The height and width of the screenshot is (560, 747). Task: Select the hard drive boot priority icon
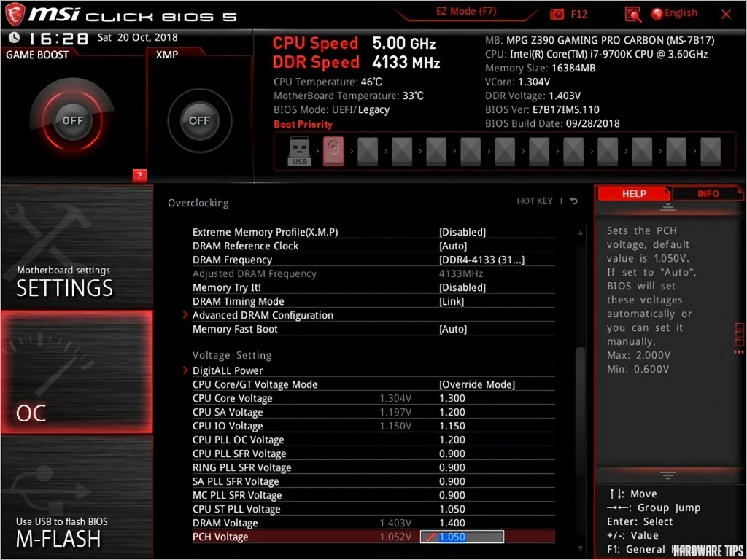coord(333,152)
